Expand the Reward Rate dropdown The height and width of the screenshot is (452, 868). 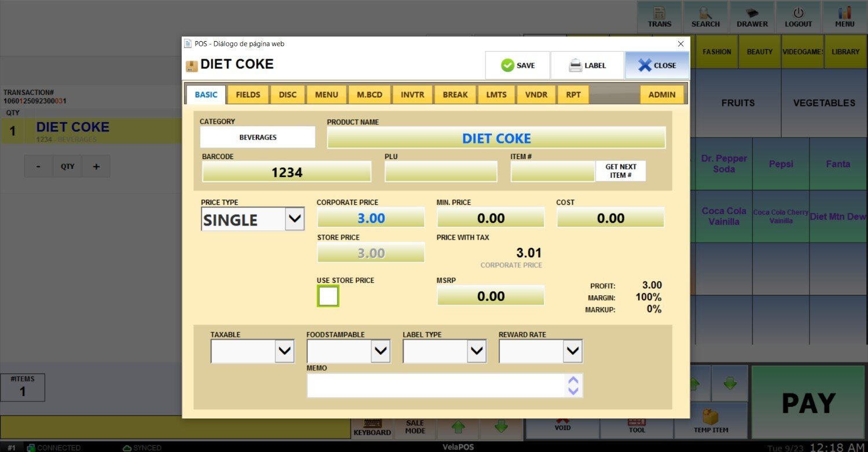pyautogui.click(x=572, y=351)
